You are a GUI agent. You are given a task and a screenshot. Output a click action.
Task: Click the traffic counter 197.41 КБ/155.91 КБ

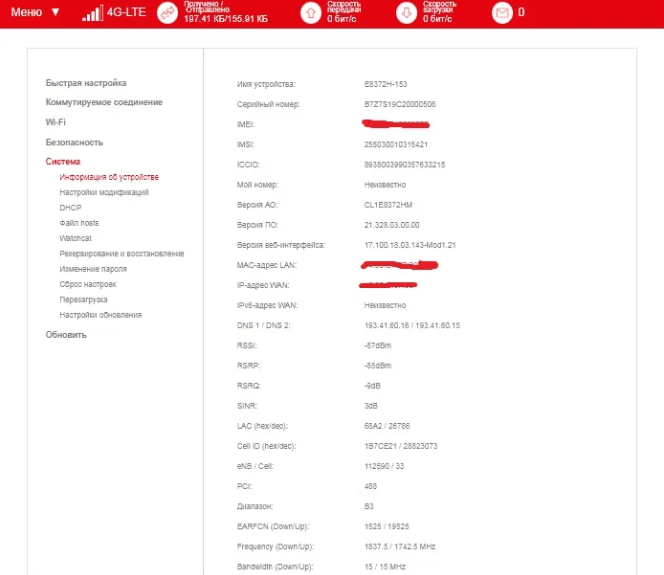pos(226,19)
